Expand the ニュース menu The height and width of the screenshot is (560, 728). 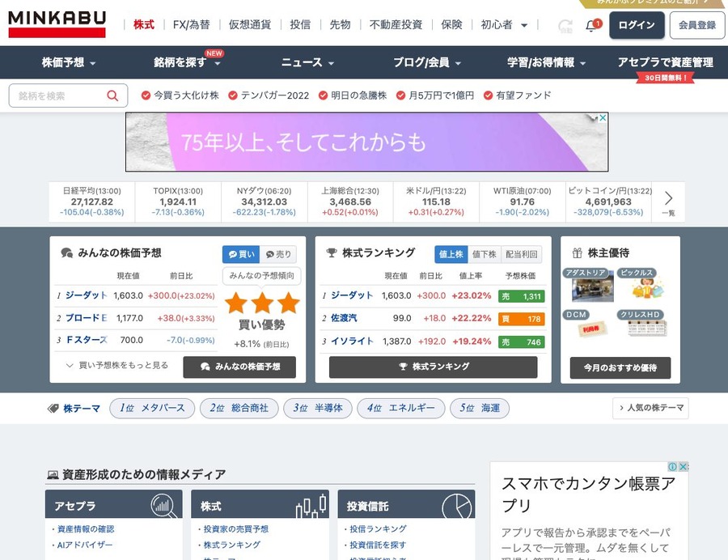(x=307, y=62)
